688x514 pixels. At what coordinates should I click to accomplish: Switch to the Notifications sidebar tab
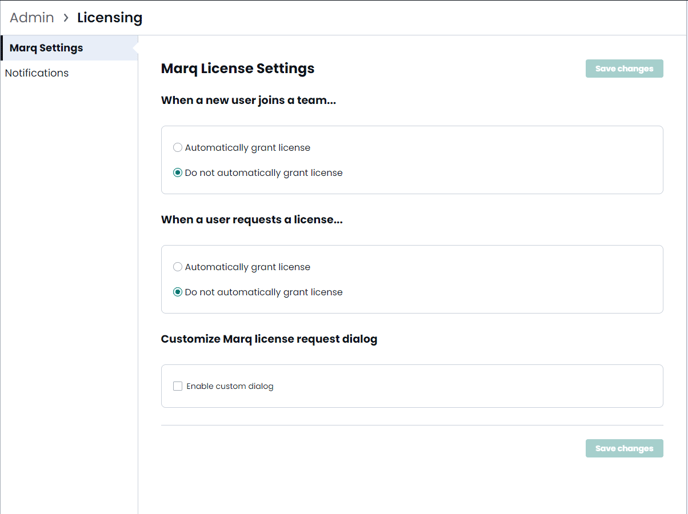37,73
